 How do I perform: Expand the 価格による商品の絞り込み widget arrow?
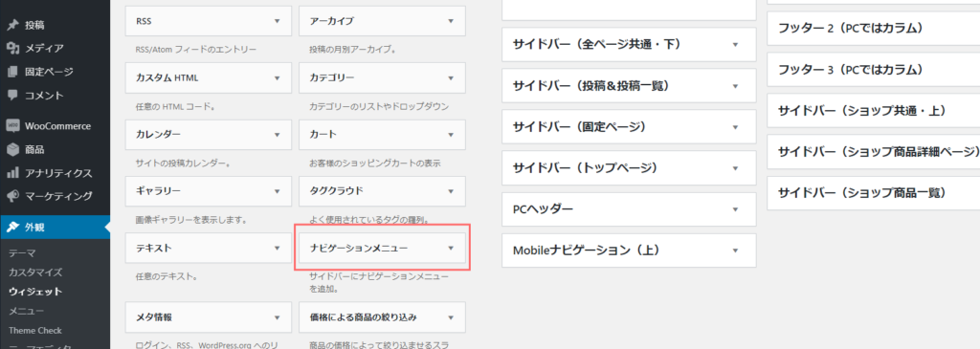(x=451, y=317)
